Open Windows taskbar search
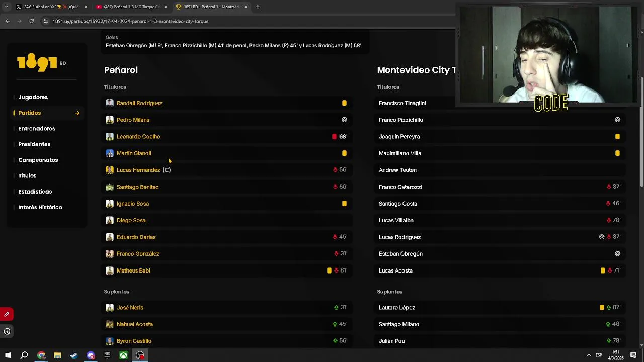644x362 pixels. tap(24, 355)
